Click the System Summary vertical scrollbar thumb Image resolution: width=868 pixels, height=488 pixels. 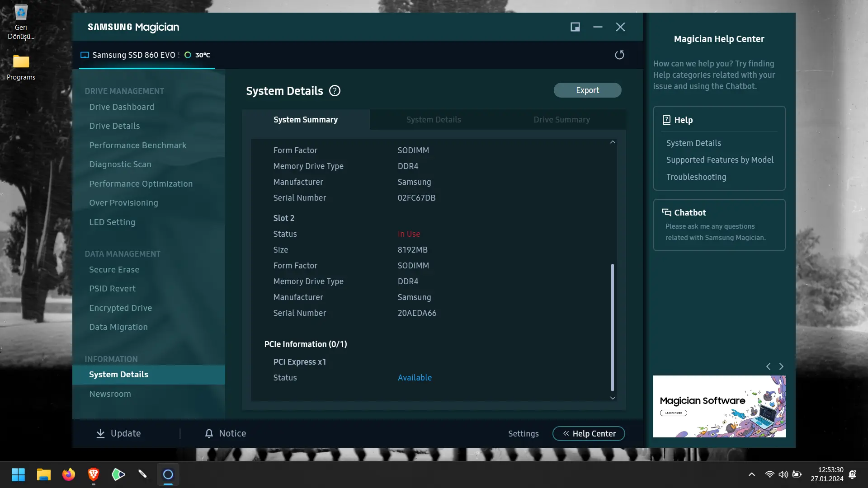(x=613, y=328)
